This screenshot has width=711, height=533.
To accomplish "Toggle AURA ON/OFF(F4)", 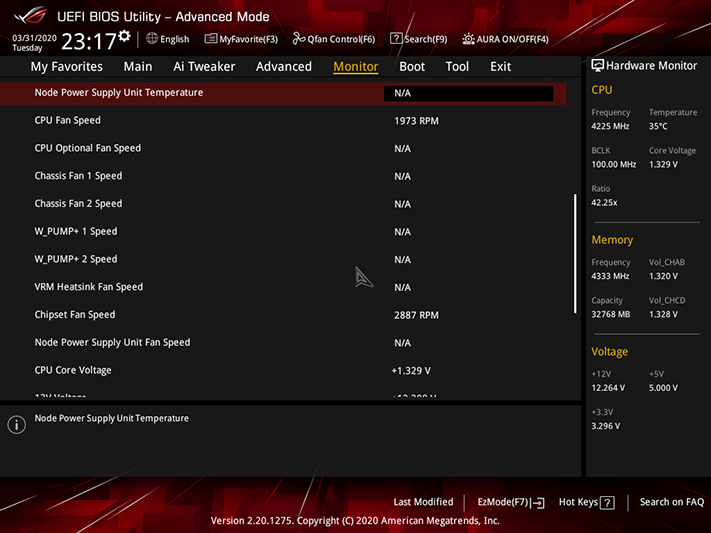I will (506, 39).
